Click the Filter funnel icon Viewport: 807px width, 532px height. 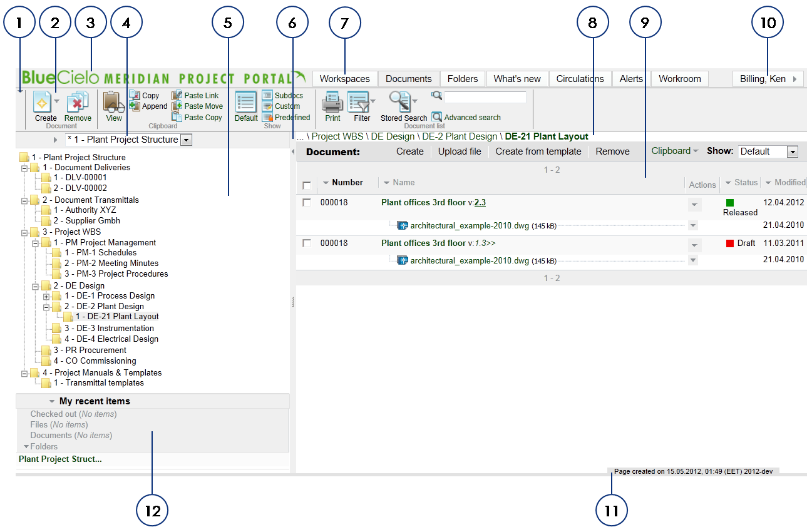[x=359, y=101]
